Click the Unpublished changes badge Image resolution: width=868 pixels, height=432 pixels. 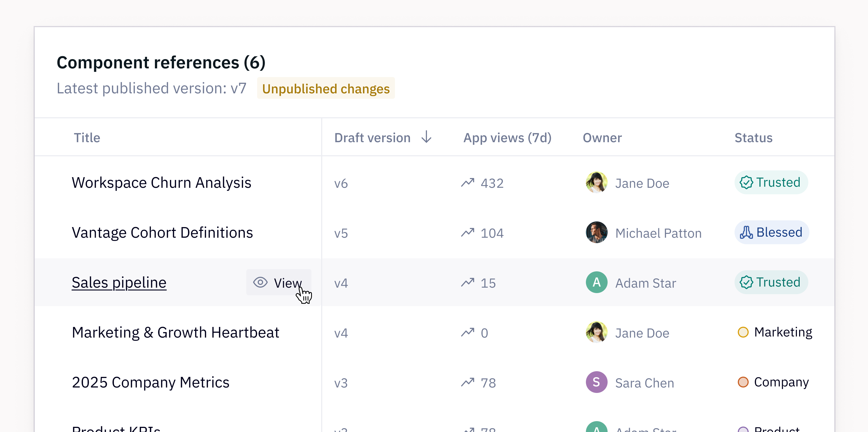coord(326,89)
